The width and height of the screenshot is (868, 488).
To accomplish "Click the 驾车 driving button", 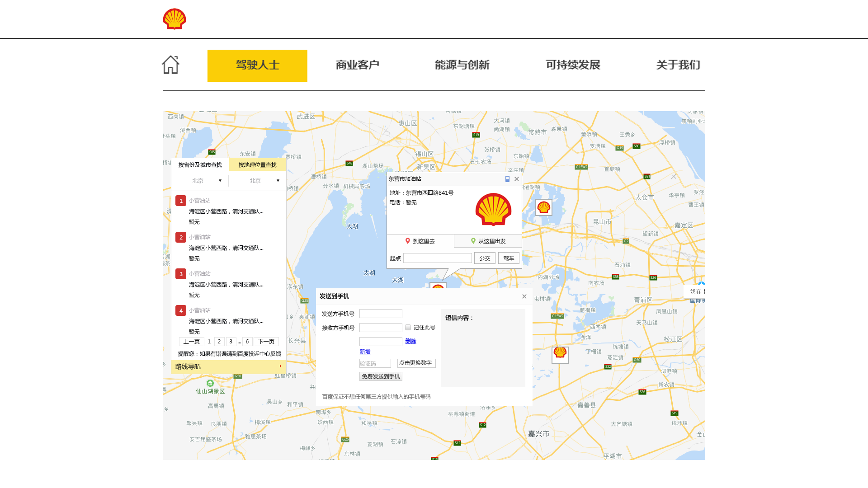I will [509, 258].
